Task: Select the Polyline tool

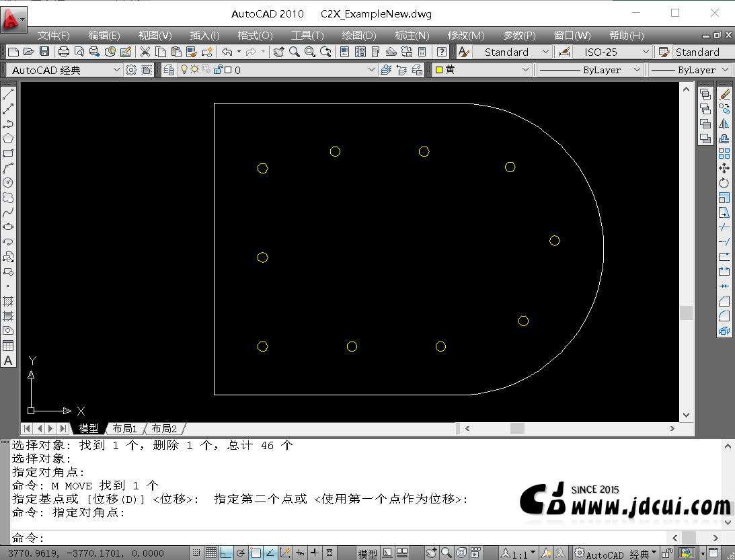Action: 8,124
